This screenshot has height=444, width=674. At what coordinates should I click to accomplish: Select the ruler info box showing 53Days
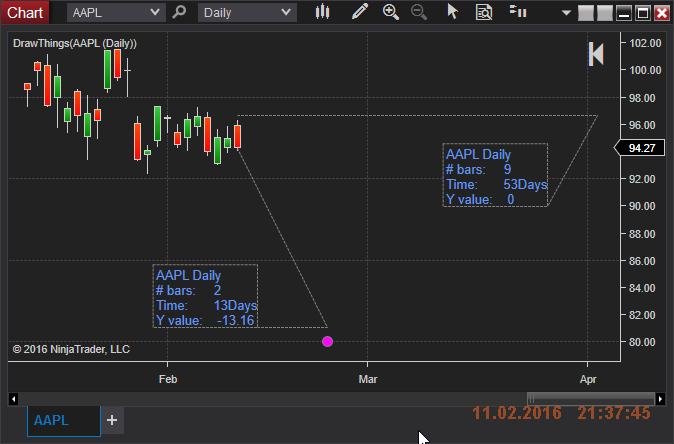pyautogui.click(x=495, y=175)
